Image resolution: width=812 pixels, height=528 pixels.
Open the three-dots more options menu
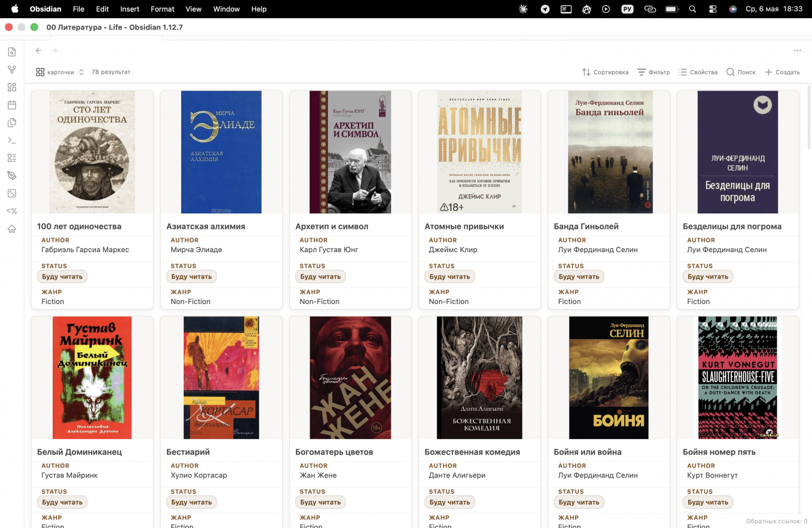(x=797, y=51)
